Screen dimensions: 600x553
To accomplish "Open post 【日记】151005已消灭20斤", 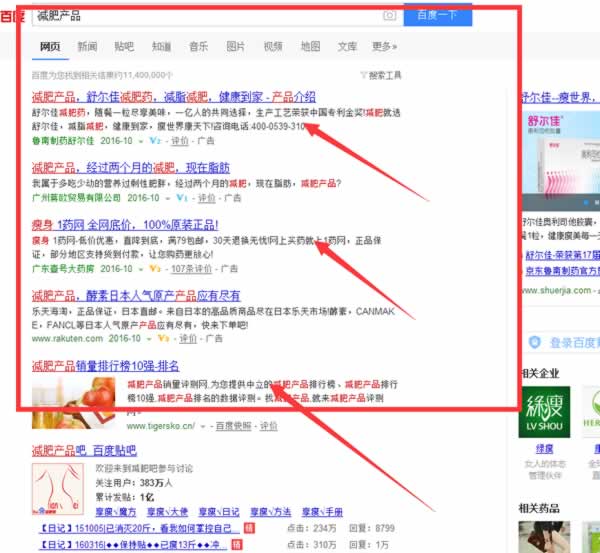I will (139, 528).
